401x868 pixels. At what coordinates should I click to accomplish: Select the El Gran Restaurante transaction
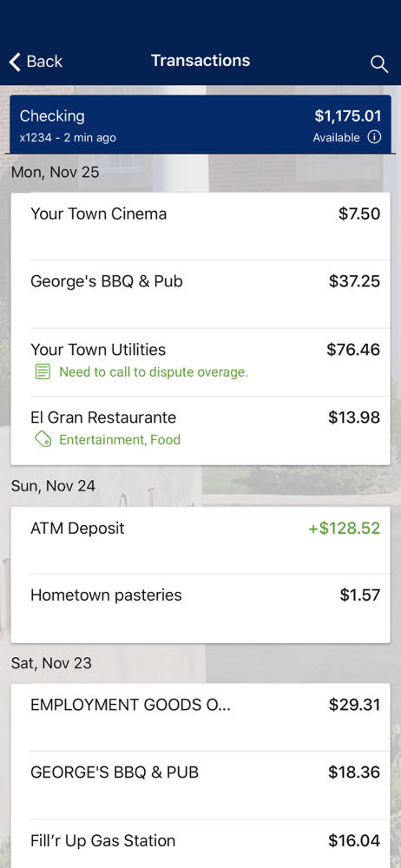coord(200,431)
